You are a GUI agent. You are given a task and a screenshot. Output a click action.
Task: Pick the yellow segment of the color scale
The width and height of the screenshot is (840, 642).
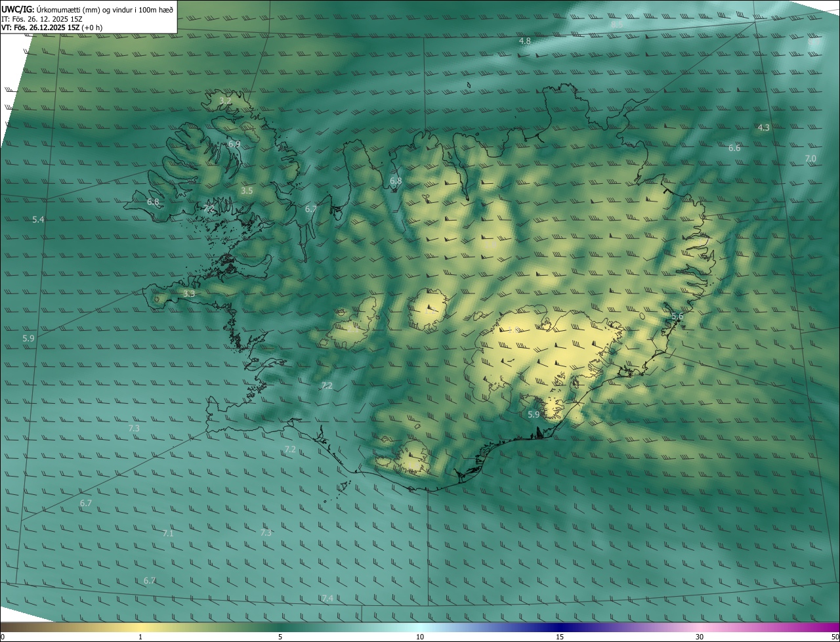point(140,627)
